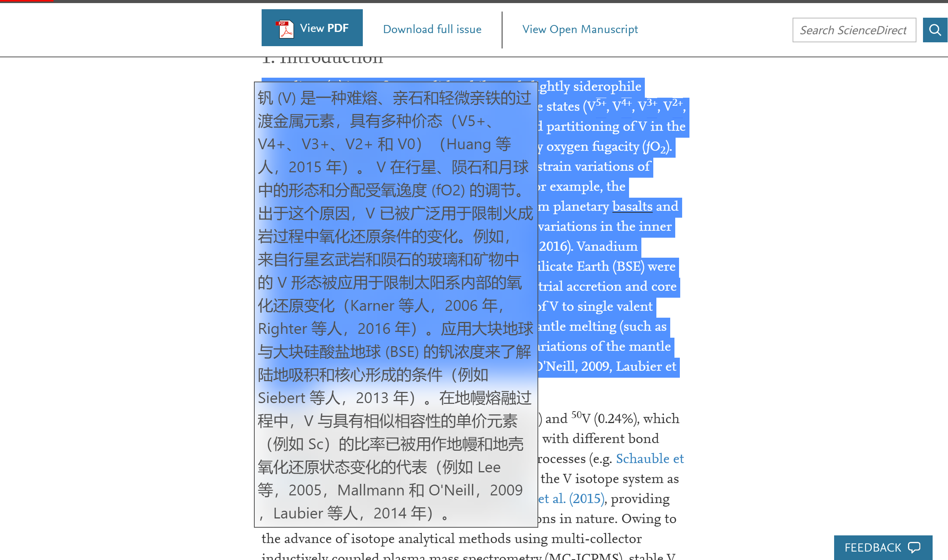Screen dimensions: 948x560
Task: Open the Schauble et al. citation link
Action: (649, 458)
